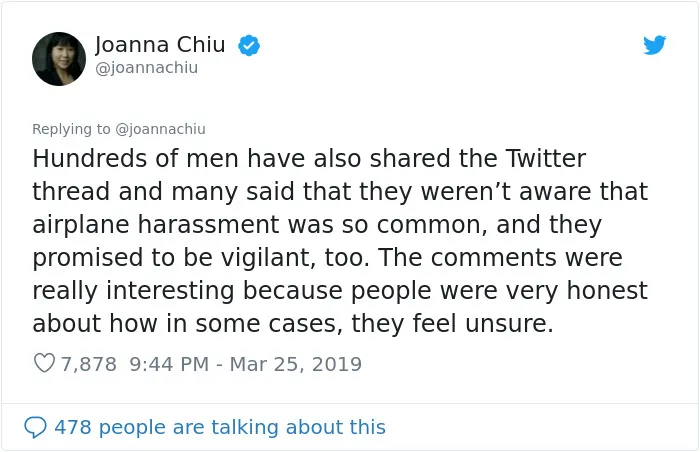700x452 pixels.
Task: Open Joanna Chiu's profile picture
Action: pyautogui.click(x=59, y=59)
